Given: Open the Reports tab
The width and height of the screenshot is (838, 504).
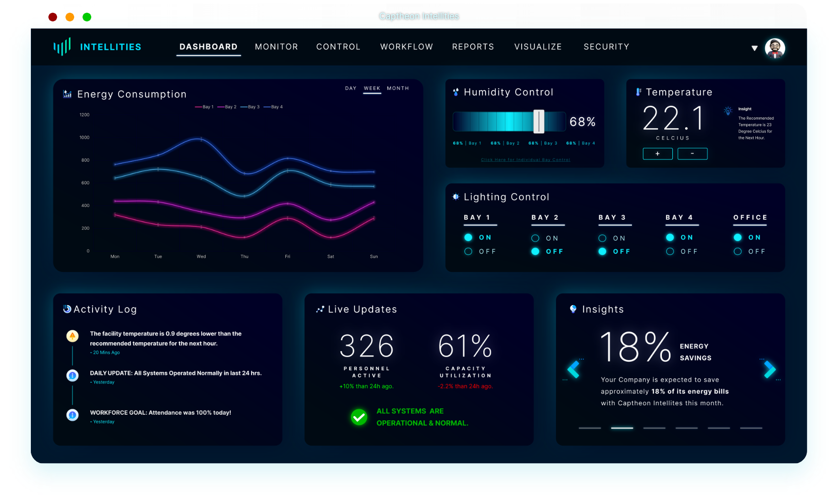Looking at the screenshot, I should tap(473, 47).
